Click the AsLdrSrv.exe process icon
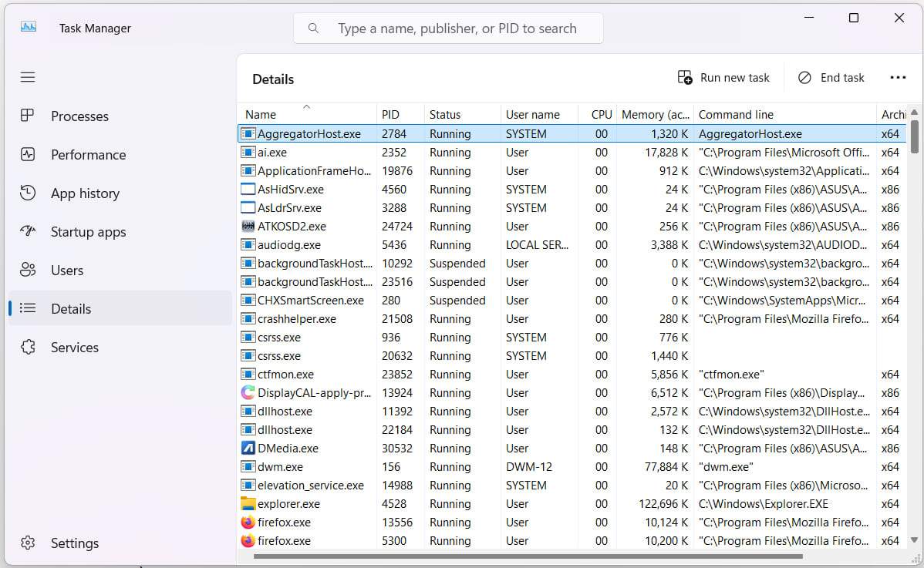This screenshot has width=924, height=568. click(x=248, y=208)
